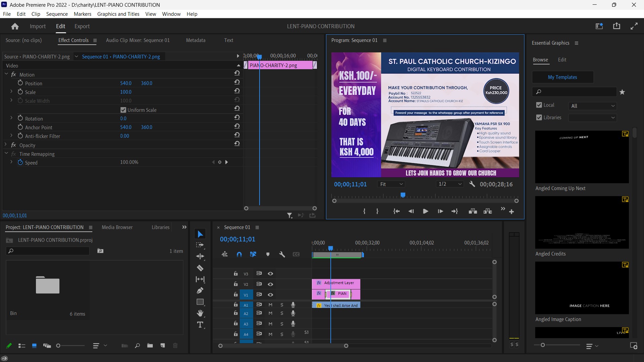Select the Hand tool
The height and width of the screenshot is (362, 644).
tap(200, 313)
